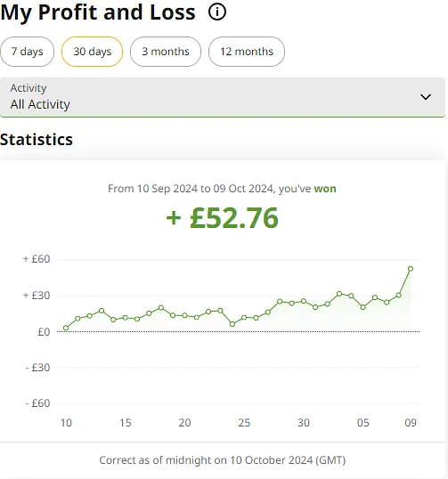Image resolution: width=448 pixels, height=479 pixels.
Task: Click the x-axis label 15
Action: click(x=126, y=423)
